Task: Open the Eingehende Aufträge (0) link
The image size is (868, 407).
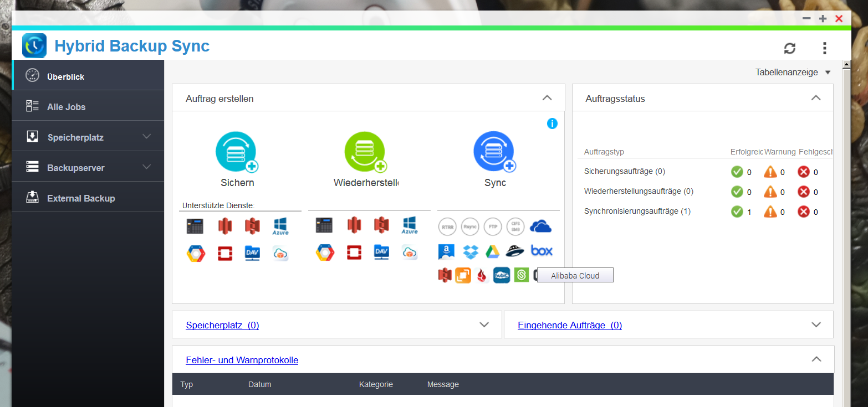Action: 570,325
